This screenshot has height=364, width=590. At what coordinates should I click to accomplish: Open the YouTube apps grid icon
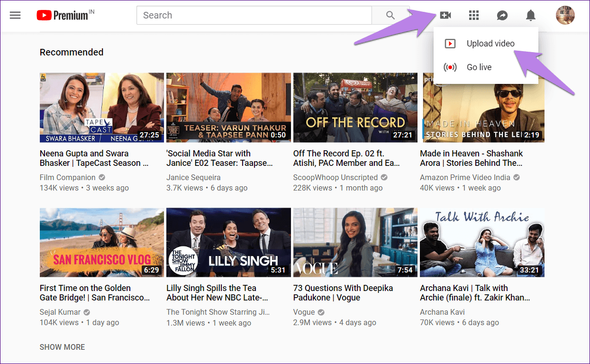(474, 15)
